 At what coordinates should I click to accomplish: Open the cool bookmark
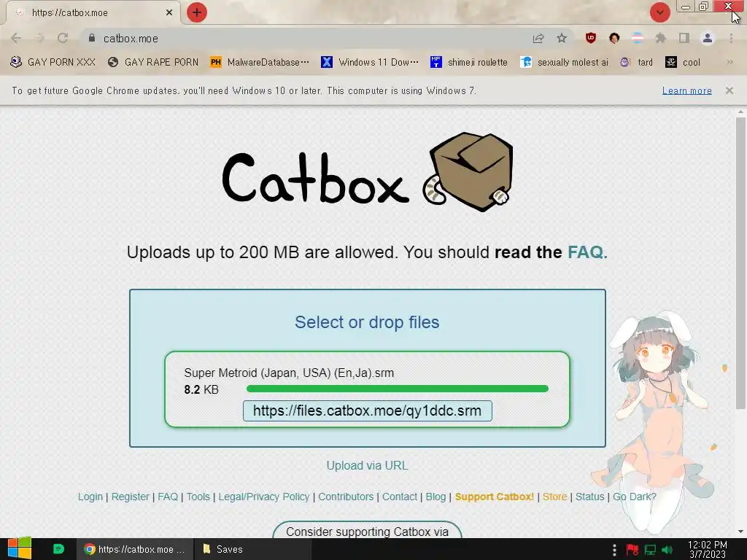[x=683, y=63]
